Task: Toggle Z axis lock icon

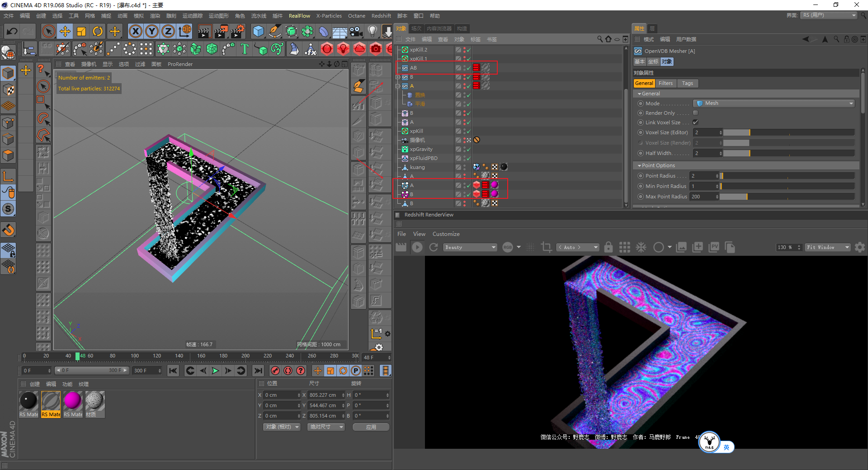Action: point(168,31)
